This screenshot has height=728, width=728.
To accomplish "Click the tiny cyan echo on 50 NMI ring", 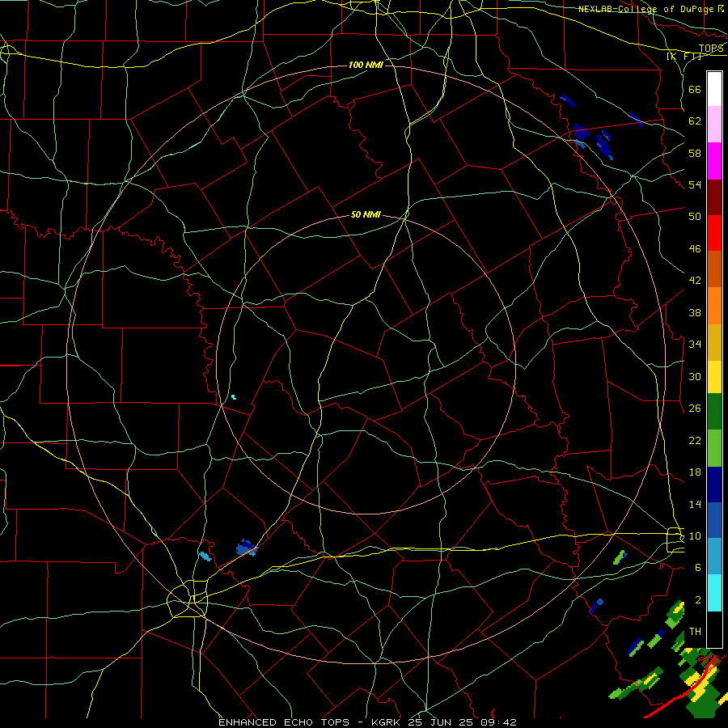I will [x=234, y=397].
